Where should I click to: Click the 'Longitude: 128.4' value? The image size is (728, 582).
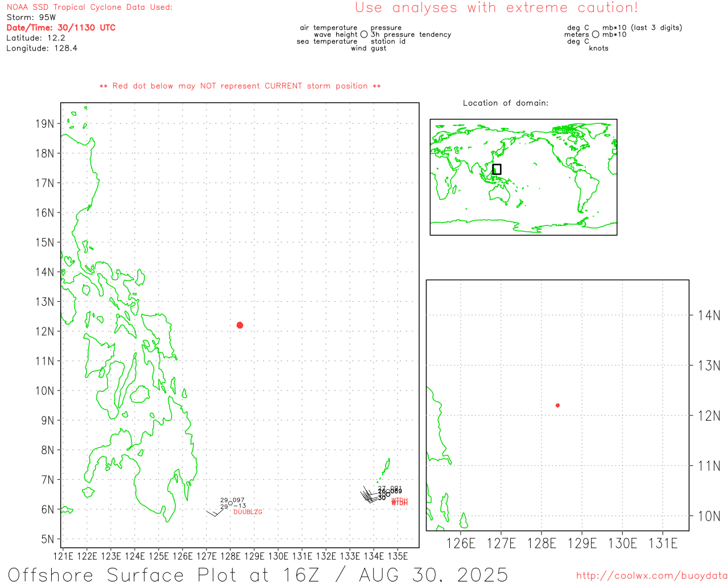[x=42, y=48]
